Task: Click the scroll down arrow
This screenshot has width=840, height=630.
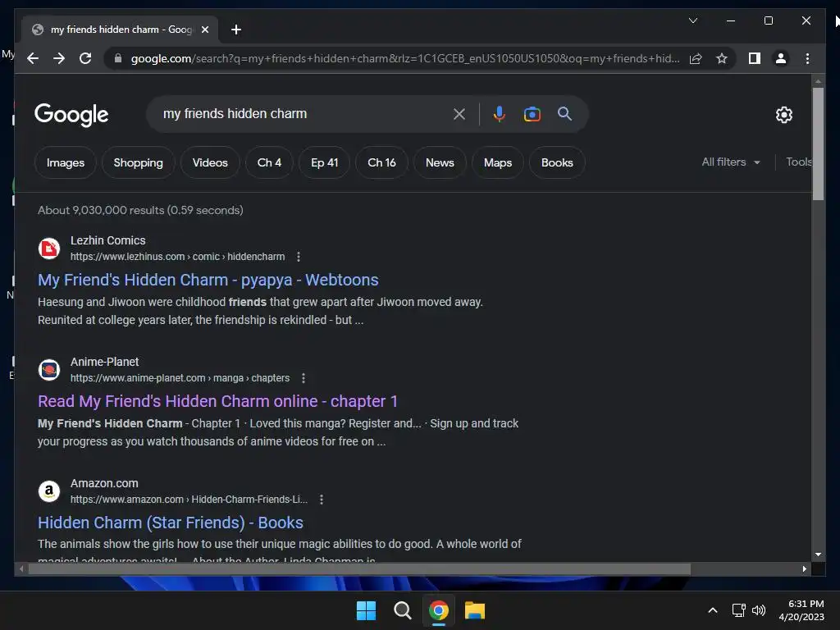Action: (x=818, y=555)
